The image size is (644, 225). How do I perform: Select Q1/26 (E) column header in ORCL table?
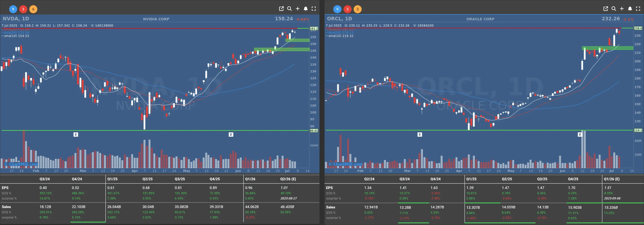pos(612,179)
